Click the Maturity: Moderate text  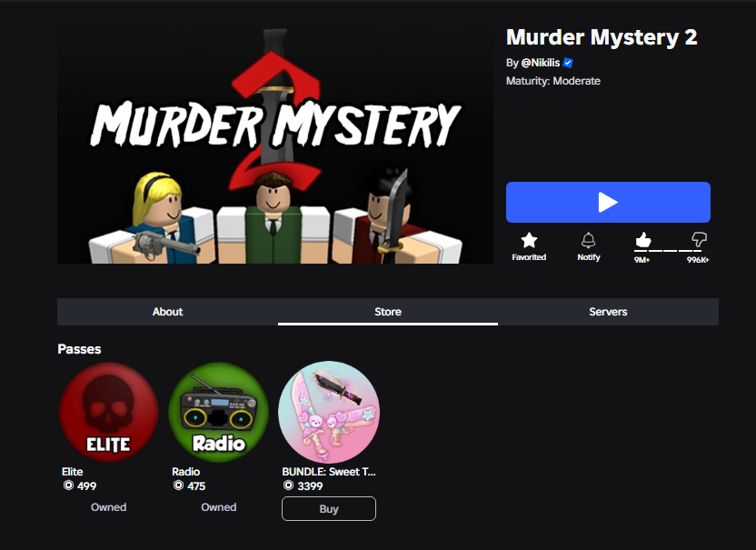553,81
